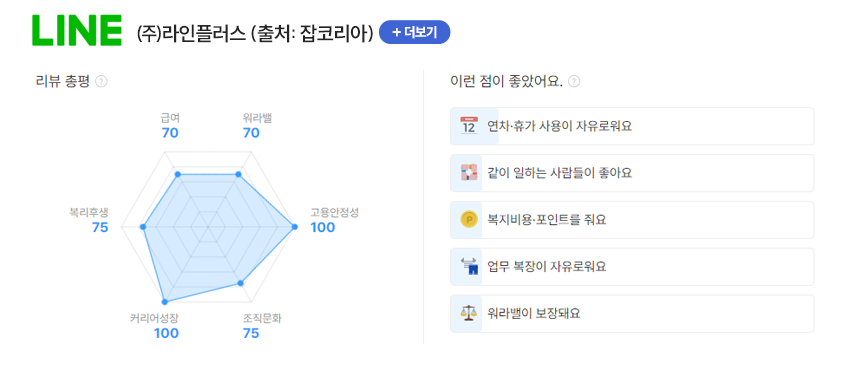The height and width of the screenshot is (381, 842).
Task: Select 연차·휴가 사용이 자유로워요 item
Action: click(632, 126)
